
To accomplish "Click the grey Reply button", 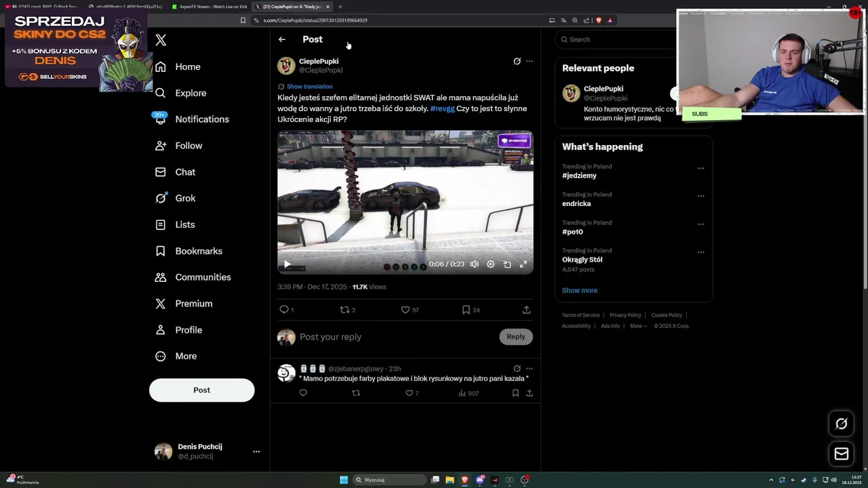I will click(x=515, y=337).
